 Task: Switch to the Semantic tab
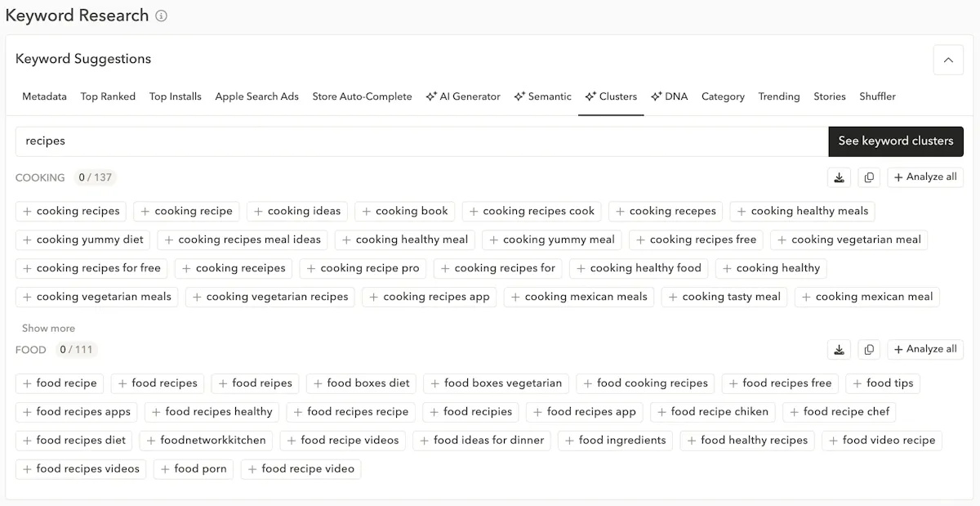tap(542, 96)
